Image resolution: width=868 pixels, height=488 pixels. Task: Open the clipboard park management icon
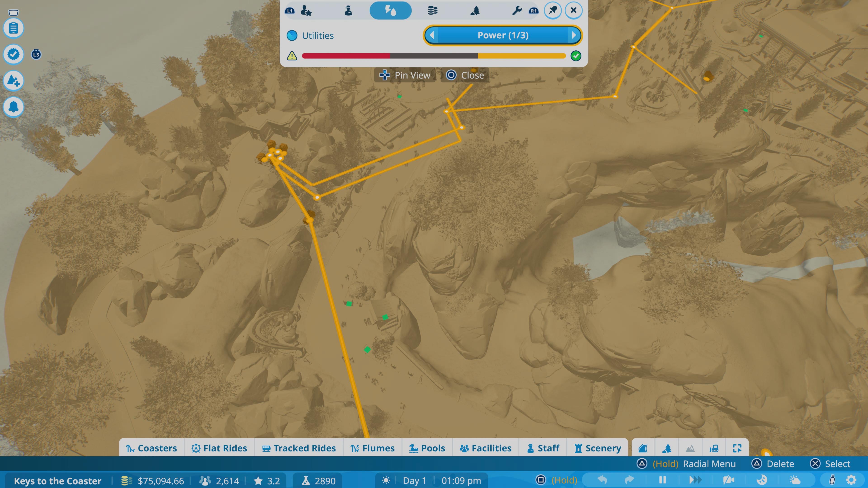click(x=14, y=28)
